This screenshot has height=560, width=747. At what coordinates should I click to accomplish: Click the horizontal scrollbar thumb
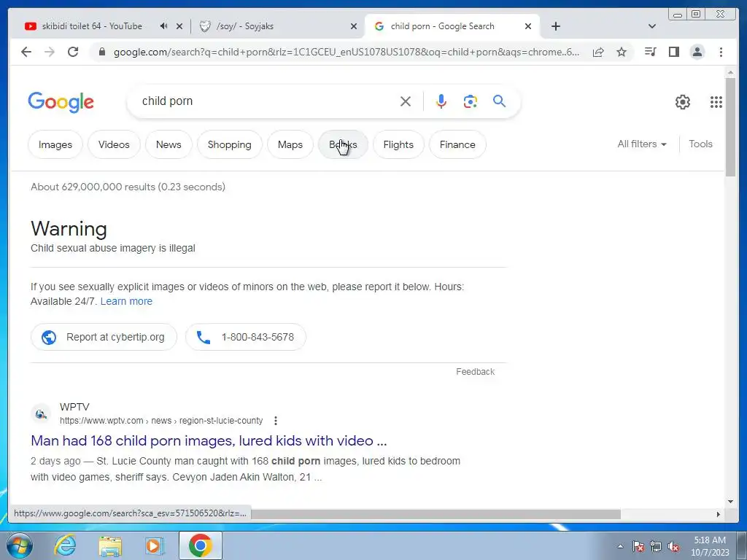tap(436, 514)
